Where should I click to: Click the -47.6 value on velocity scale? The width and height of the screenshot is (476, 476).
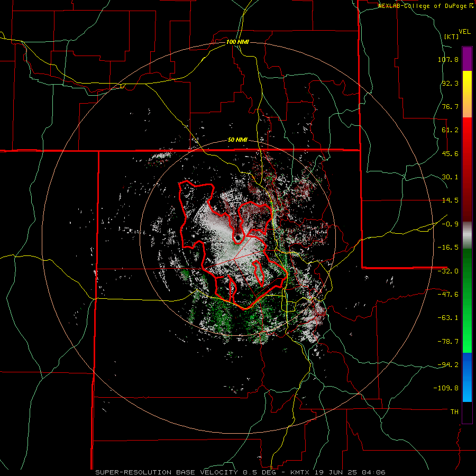click(x=448, y=295)
